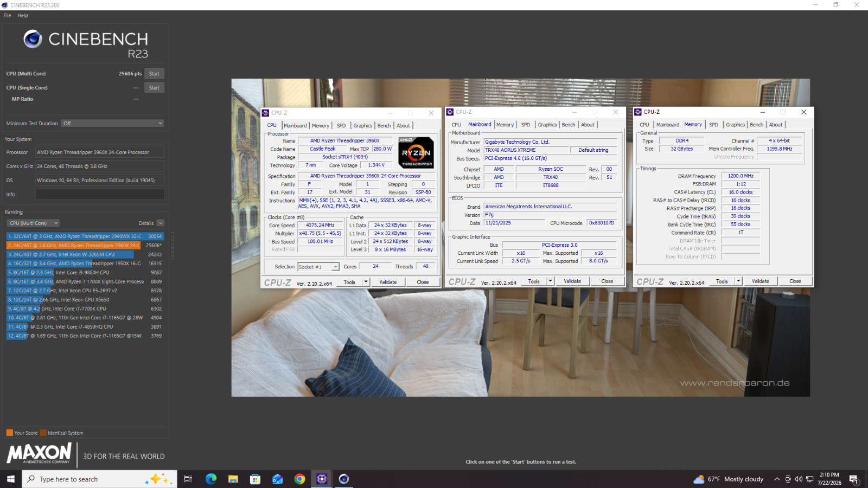868x488 pixels.
Task: Click the Ryzen Threadripper logo in CPU-Z
Action: (416, 152)
